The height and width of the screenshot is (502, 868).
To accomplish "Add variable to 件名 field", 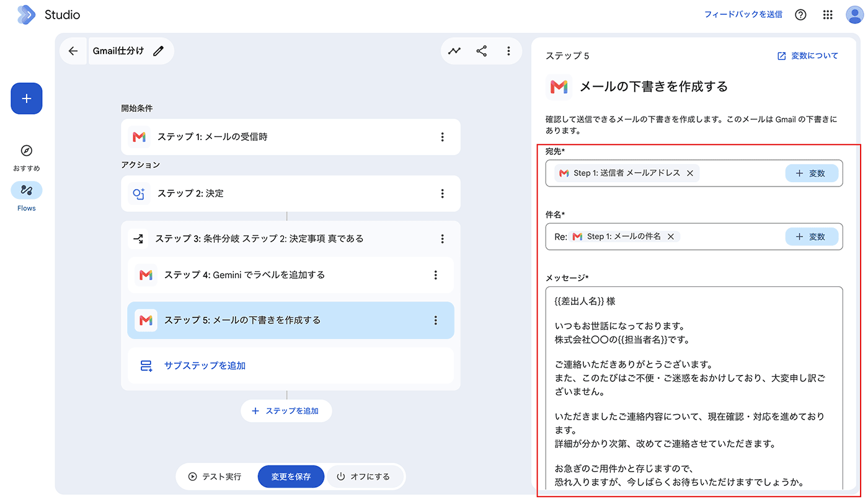I will pyautogui.click(x=812, y=237).
